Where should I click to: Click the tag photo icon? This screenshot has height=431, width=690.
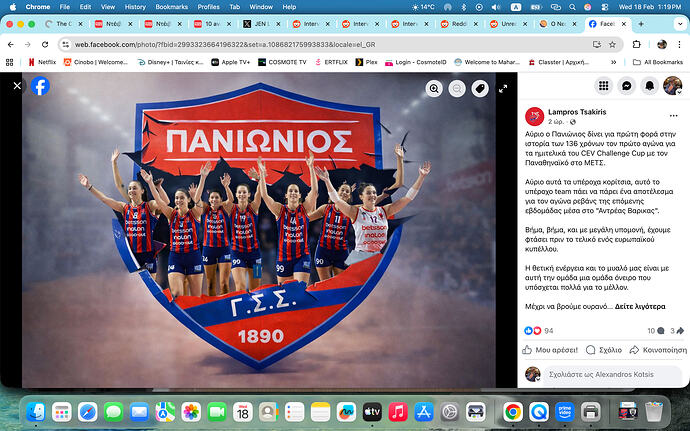[x=480, y=88]
